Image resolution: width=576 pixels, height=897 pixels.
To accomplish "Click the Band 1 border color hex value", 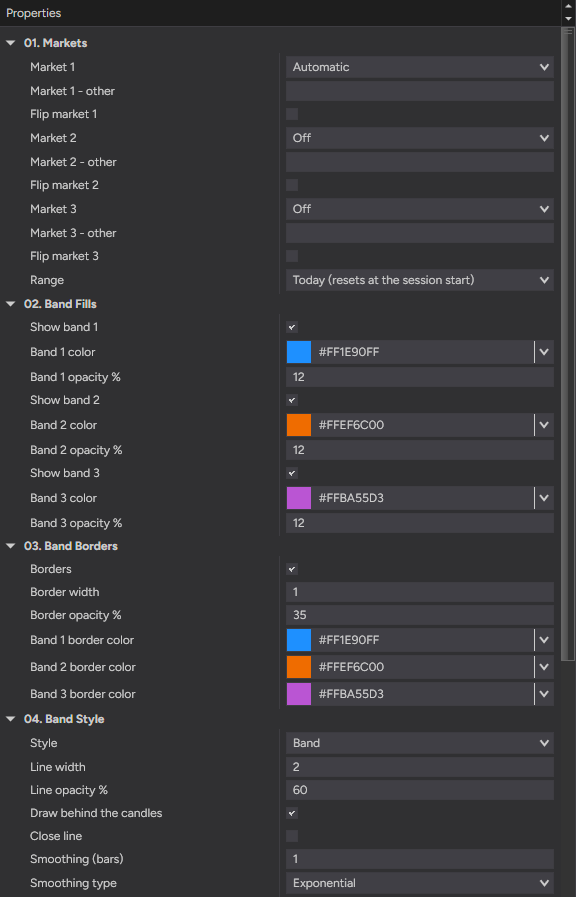I will click(348, 640).
